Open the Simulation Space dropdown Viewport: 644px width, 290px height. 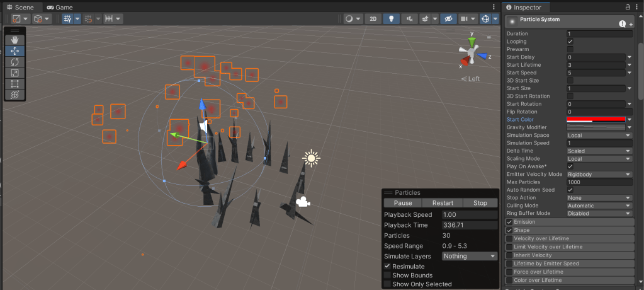coord(599,136)
